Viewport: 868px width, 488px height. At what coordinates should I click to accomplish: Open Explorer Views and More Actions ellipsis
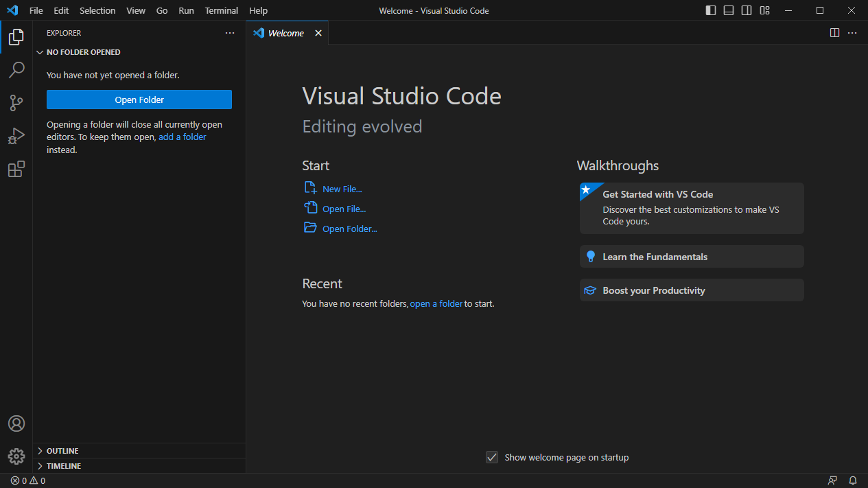pyautogui.click(x=230, y=33)
